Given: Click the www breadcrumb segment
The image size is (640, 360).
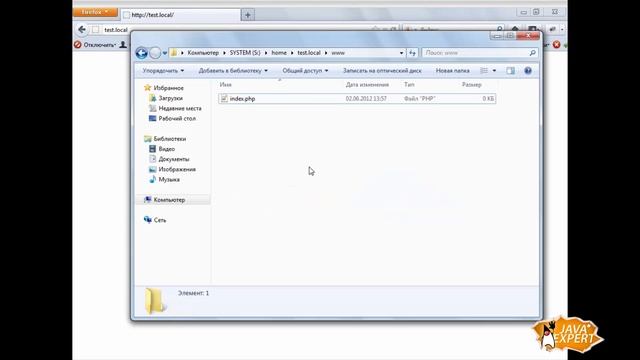Looking at the screenshot, I should pos(338,53).
